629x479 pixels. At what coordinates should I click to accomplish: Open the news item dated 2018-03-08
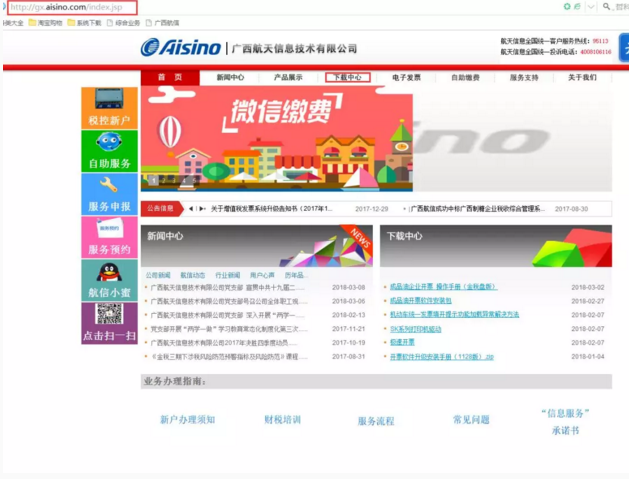point(228,287)
